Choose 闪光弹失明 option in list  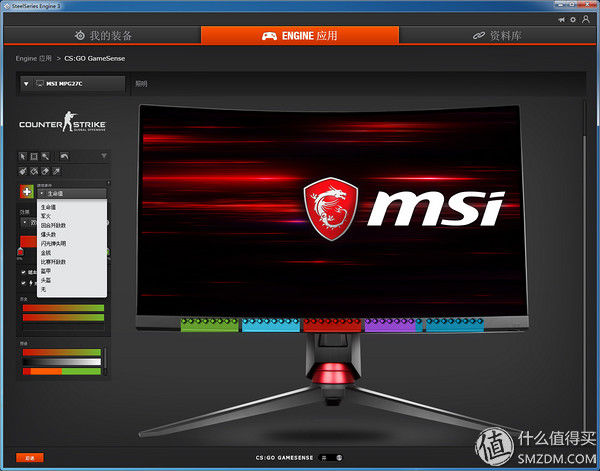[72, 244]
